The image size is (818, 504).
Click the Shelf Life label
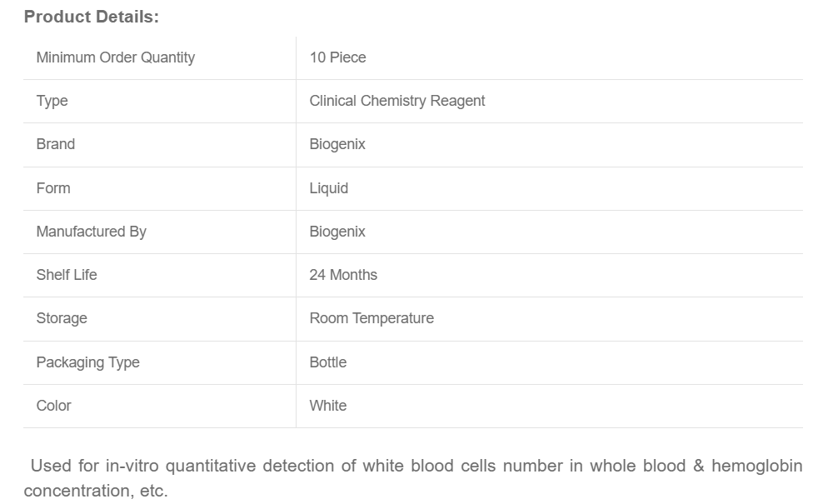66,275
